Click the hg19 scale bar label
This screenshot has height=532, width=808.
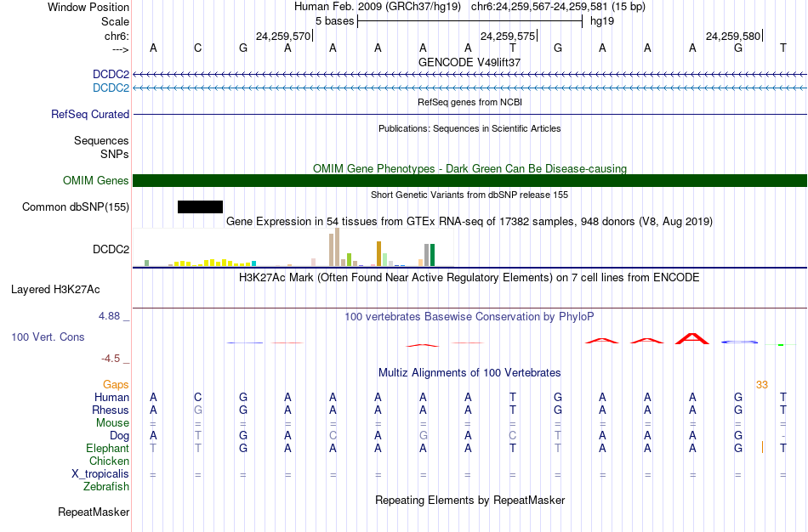coord(602,21)
